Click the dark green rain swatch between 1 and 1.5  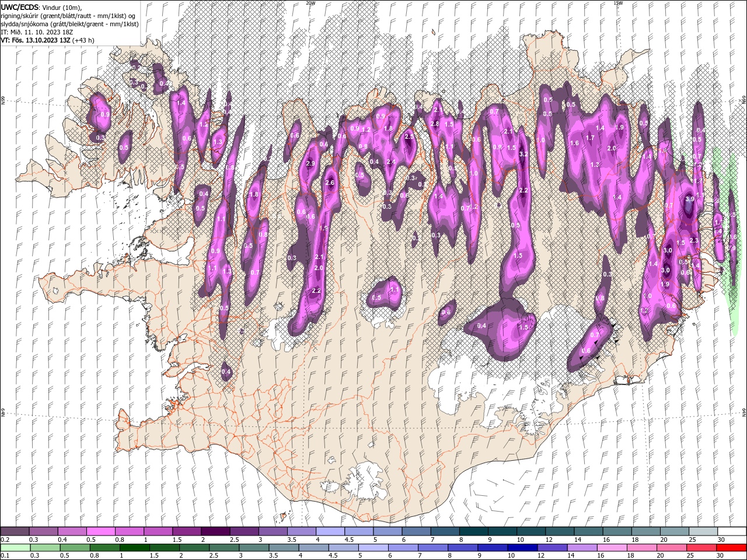pos(135,548)
